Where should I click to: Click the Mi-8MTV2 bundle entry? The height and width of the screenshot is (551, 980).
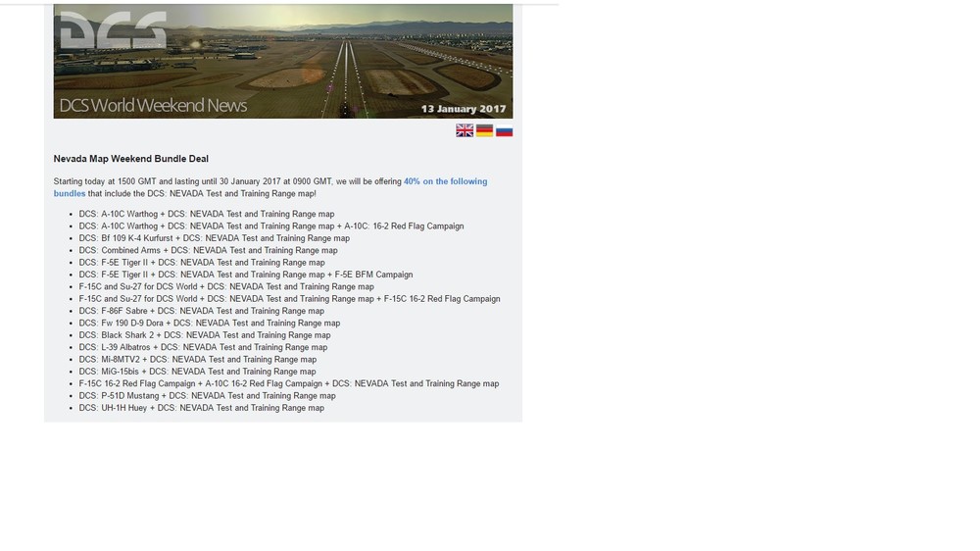pyautogui.click(x=198, y=360)
